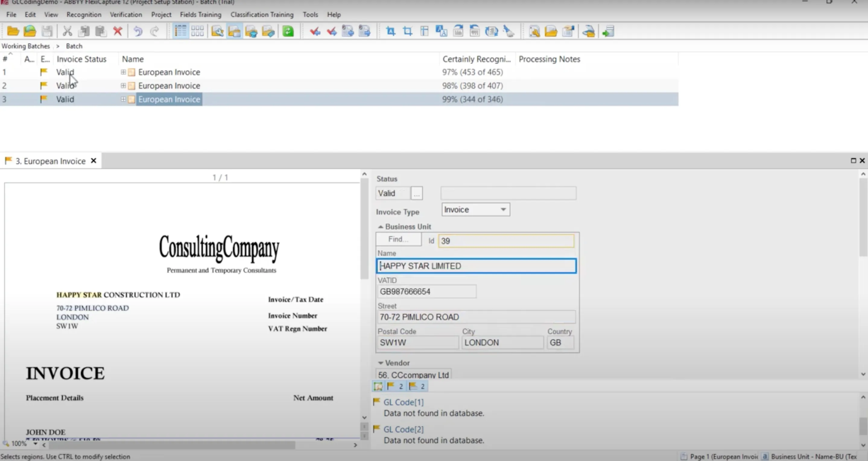Click the Undo arrow icon
Screen dimensions: 868x461
(x=138, y=31)
